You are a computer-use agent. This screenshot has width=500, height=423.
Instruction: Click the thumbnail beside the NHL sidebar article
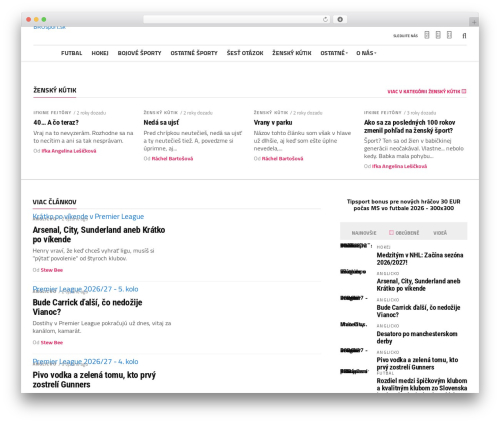pyautogui.click(x=356, y=246)
